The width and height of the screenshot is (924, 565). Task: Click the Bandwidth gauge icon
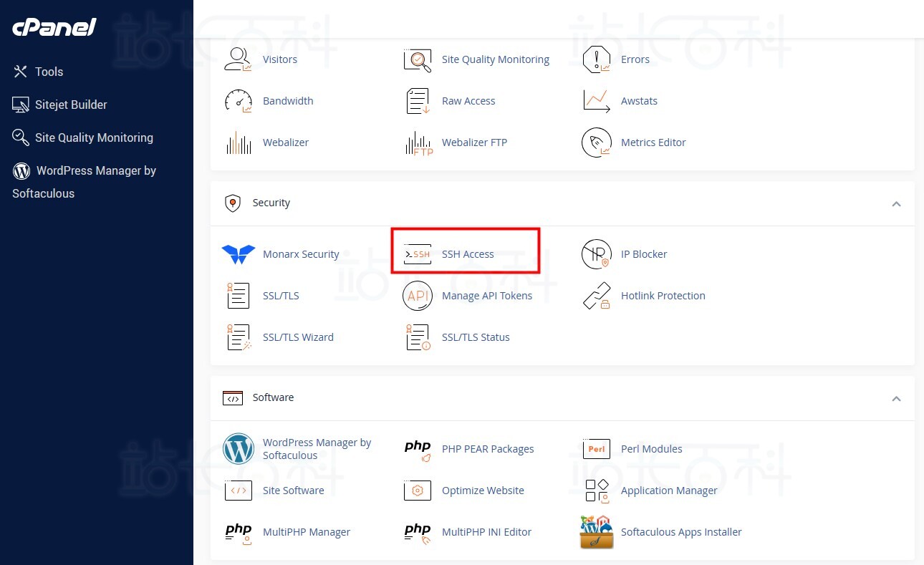click(x=239, y=101)
